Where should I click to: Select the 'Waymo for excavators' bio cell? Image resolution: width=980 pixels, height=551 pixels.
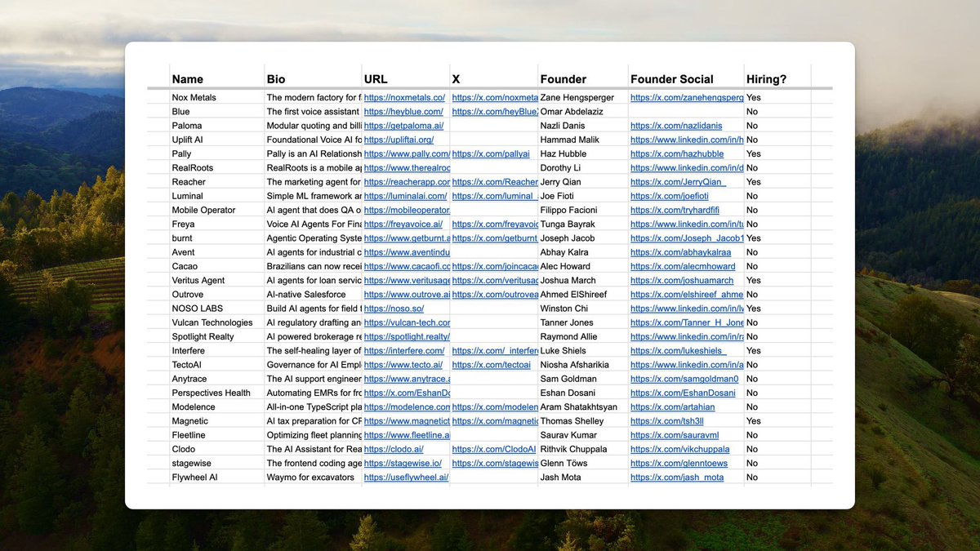pyautogui.click(x=313, y=478)
